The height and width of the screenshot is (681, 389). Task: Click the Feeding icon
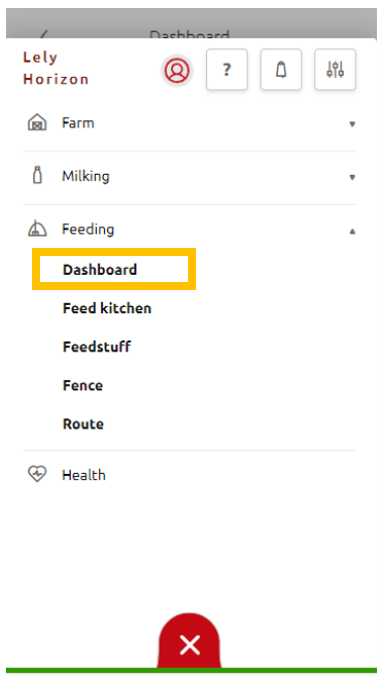pos(37,228)
